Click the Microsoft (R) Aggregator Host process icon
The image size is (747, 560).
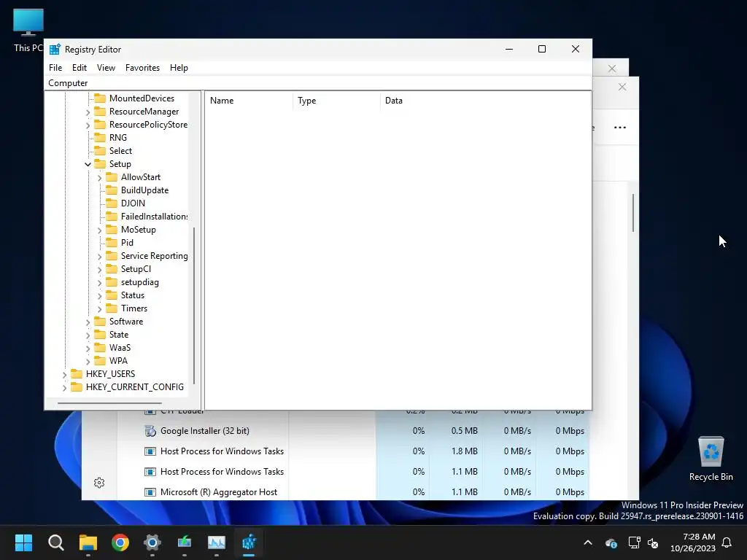(x=150, y=492)
